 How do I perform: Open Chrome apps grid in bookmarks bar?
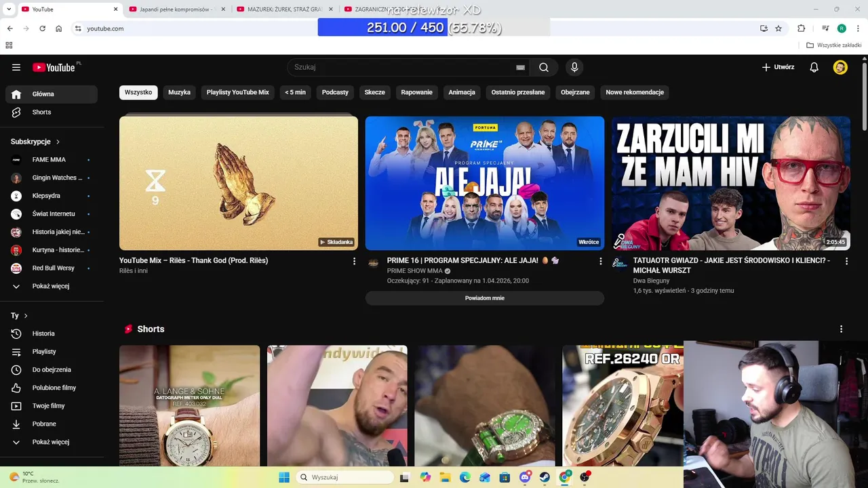(9, 45)
